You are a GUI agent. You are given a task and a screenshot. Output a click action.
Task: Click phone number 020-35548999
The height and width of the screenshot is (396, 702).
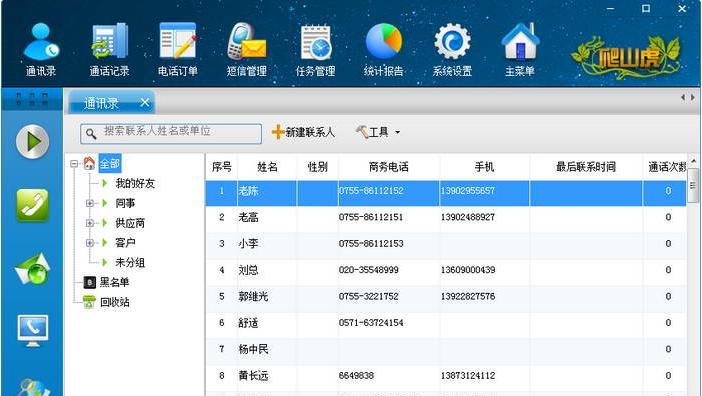pyautogui.click(x=369, y=270)
